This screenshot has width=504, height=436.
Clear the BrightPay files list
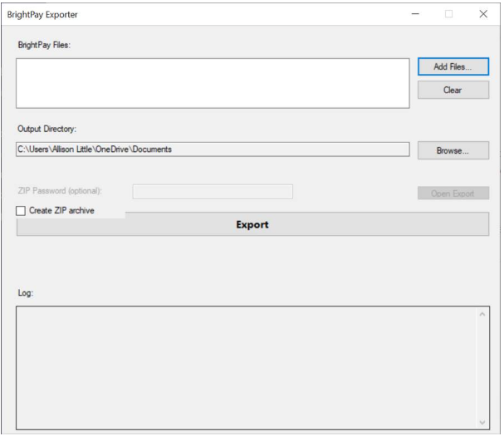(453, 90)
